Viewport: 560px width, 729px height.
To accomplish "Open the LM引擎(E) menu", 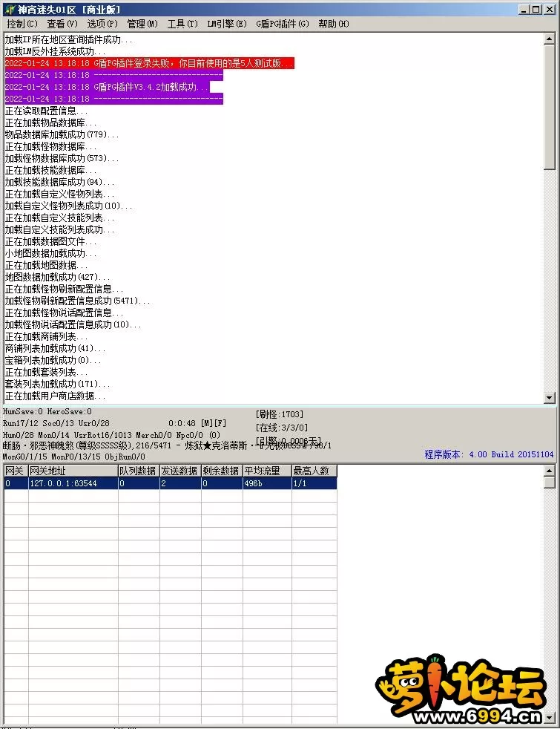I will point(227,24).
